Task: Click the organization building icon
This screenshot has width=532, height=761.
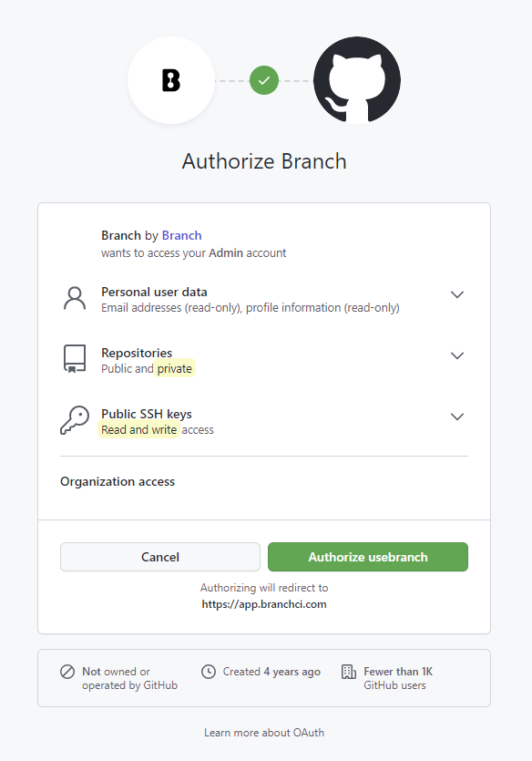Action: [x=349, y=672]
